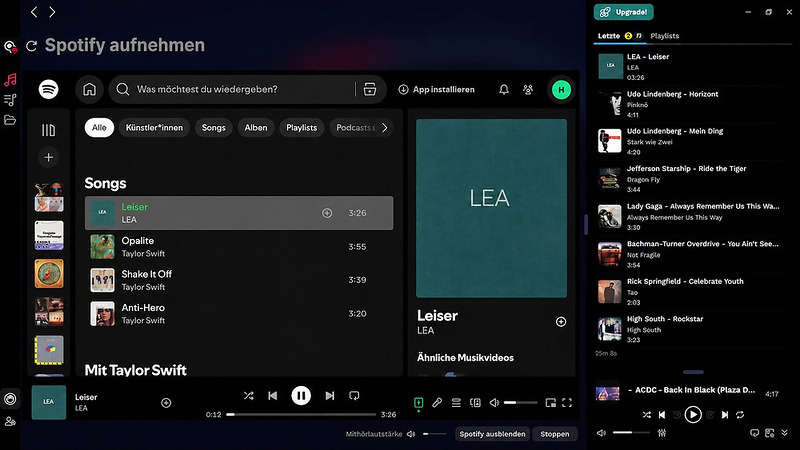Add Leiser row to liked songs

click(327, 213)
